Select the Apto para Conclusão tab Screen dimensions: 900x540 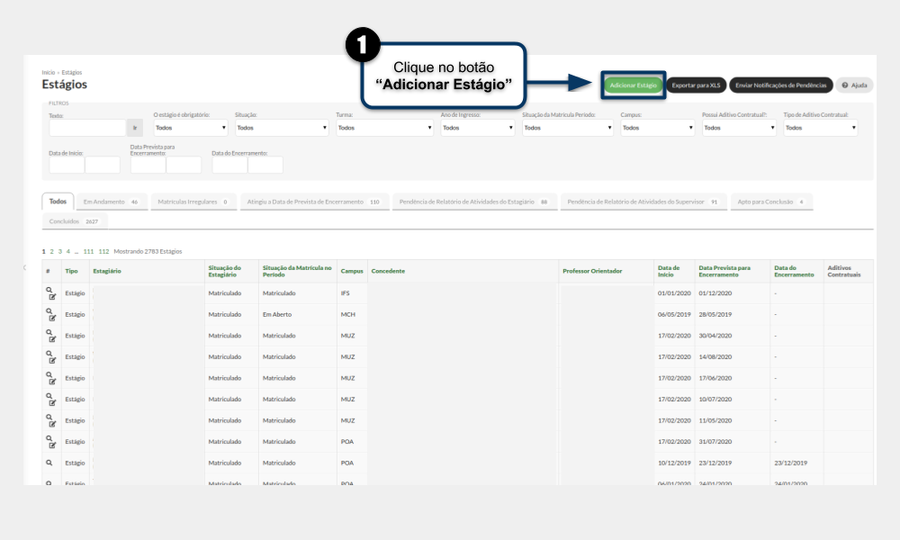click(x=771, y=202)
